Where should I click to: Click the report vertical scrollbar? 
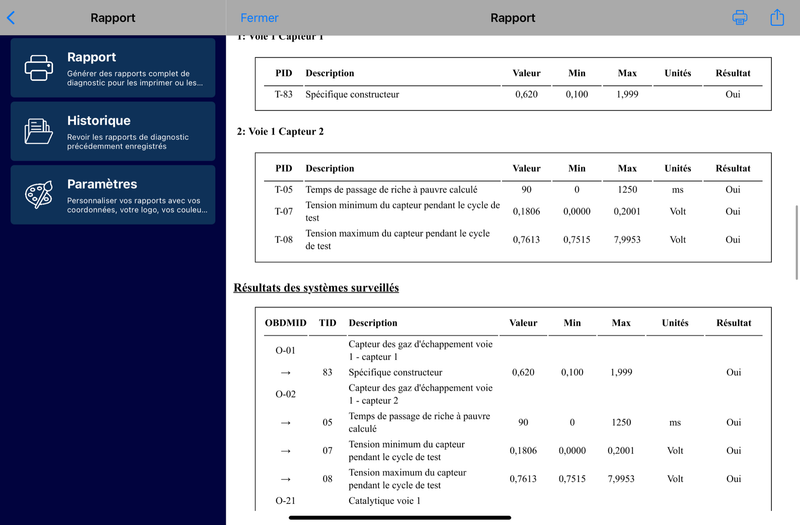[x=796, y=242]
